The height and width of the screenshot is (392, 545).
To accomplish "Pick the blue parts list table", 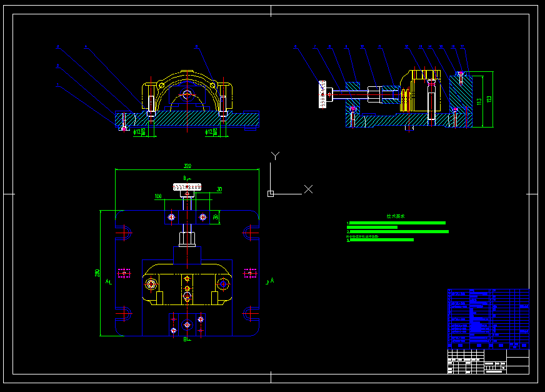I will pyautogui.click(x=488, y=319).
